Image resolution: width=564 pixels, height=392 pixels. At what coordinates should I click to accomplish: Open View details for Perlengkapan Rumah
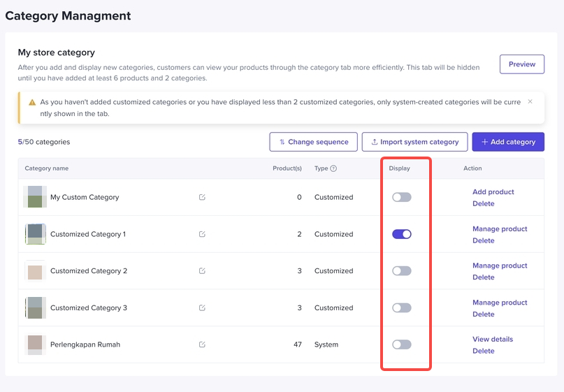pyautogui.click(x=492, y=339)
